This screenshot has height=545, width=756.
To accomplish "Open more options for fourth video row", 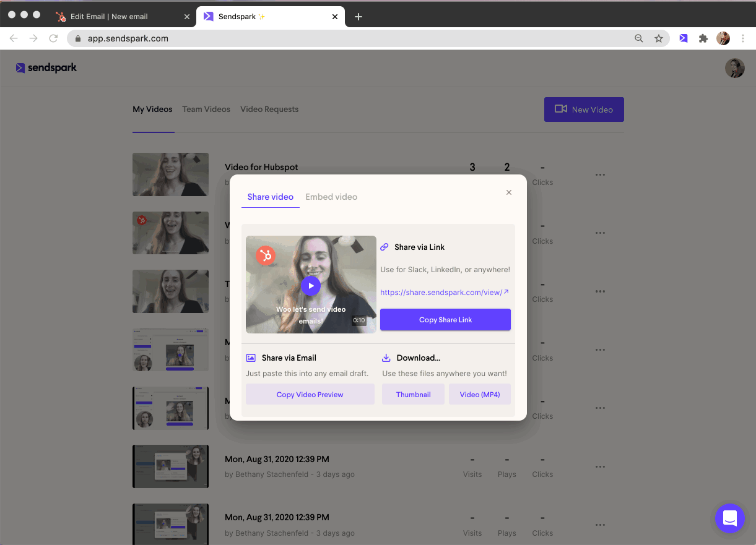I will (x=600, y=350).
